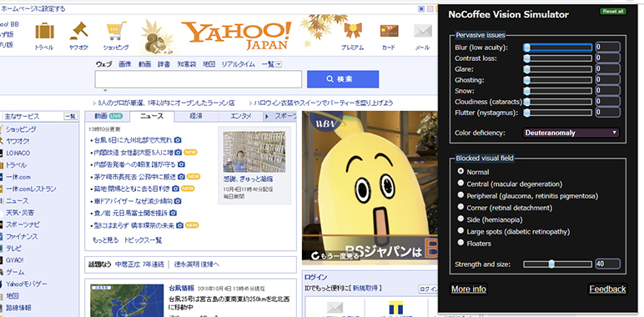This screenshot has width=644, height=317.
Task: Click sports tab scroll arrow
Action: [x=267, y=117]
